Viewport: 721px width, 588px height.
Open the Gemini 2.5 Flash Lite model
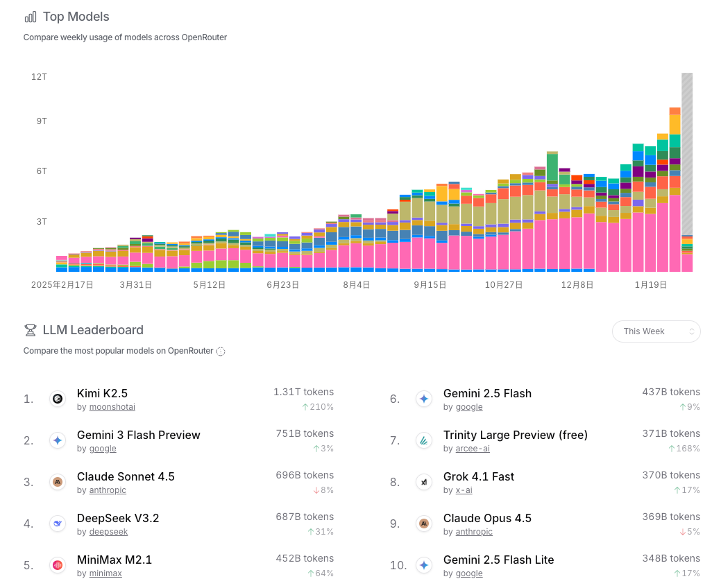[498, 560]
